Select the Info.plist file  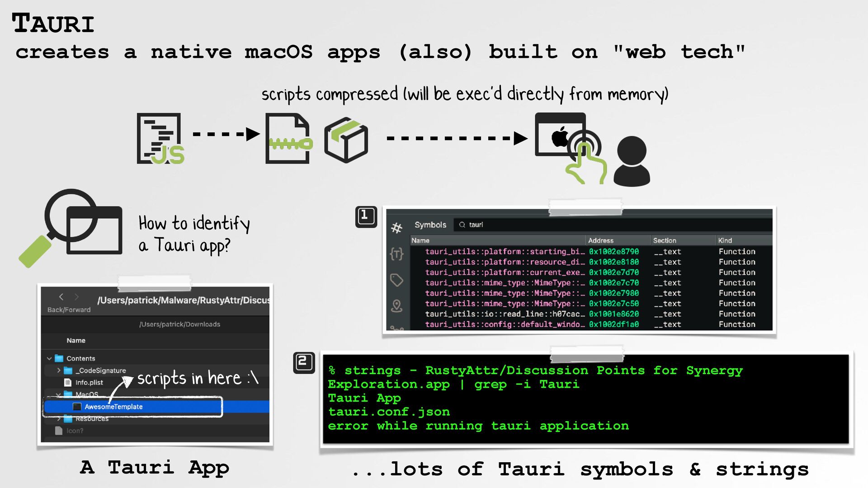(89, 382)
